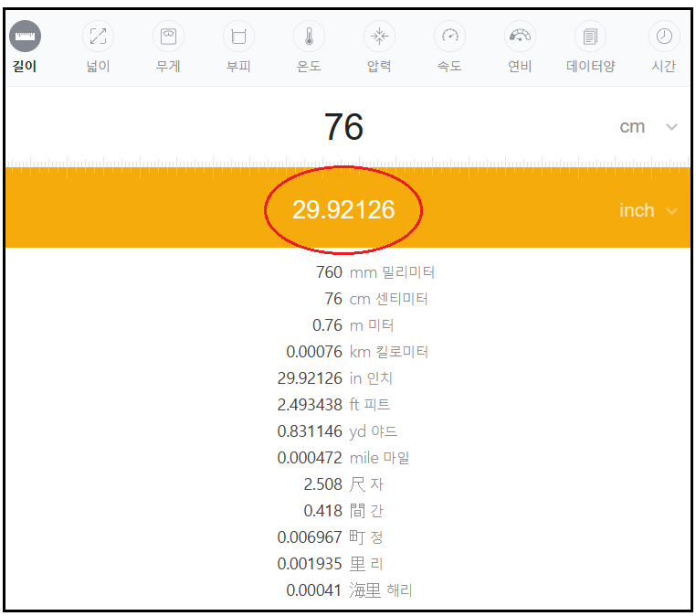Click the converted result 29.92126

[x=343, y=209]
